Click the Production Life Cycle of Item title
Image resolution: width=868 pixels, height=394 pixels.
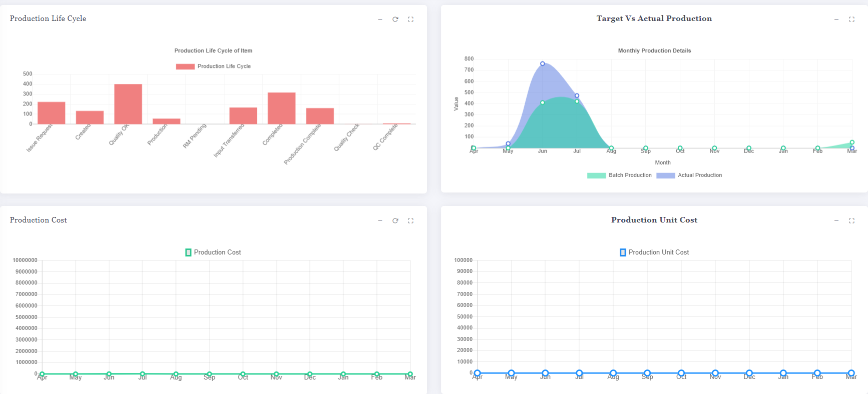(x=213, y=51)
